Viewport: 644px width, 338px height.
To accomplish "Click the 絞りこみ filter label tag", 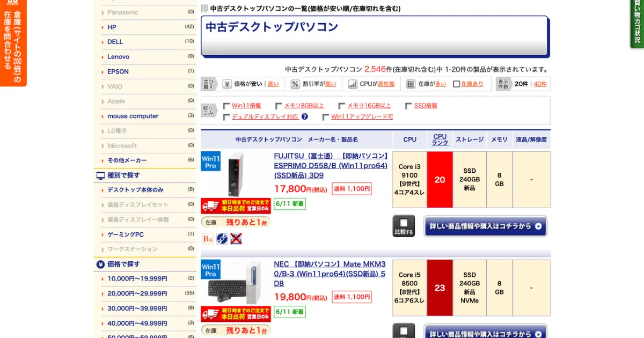I will click(x=209, y=111).
